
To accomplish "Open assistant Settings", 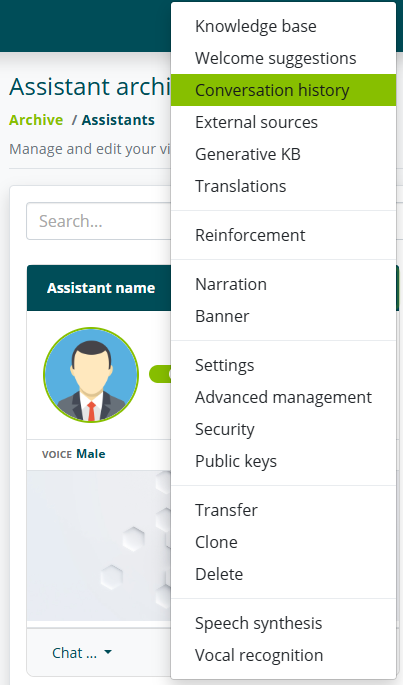I will pos(283,365).
